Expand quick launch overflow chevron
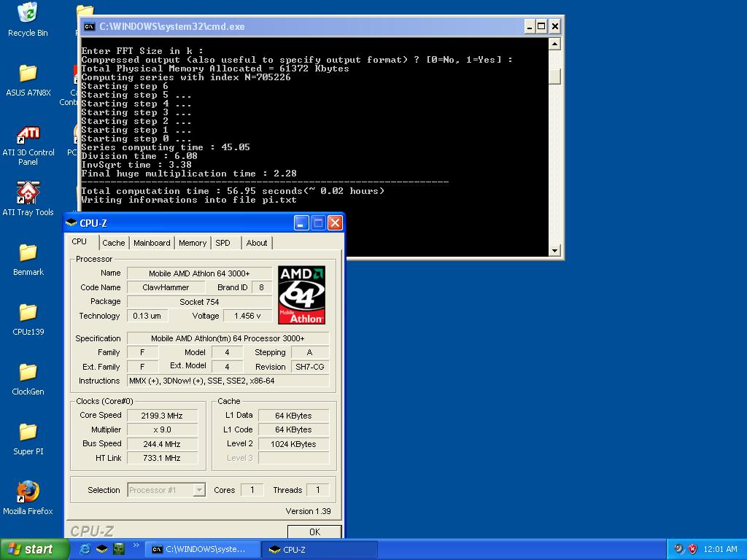The width and height of the screenshot is (747, 560). pos(136,545)
